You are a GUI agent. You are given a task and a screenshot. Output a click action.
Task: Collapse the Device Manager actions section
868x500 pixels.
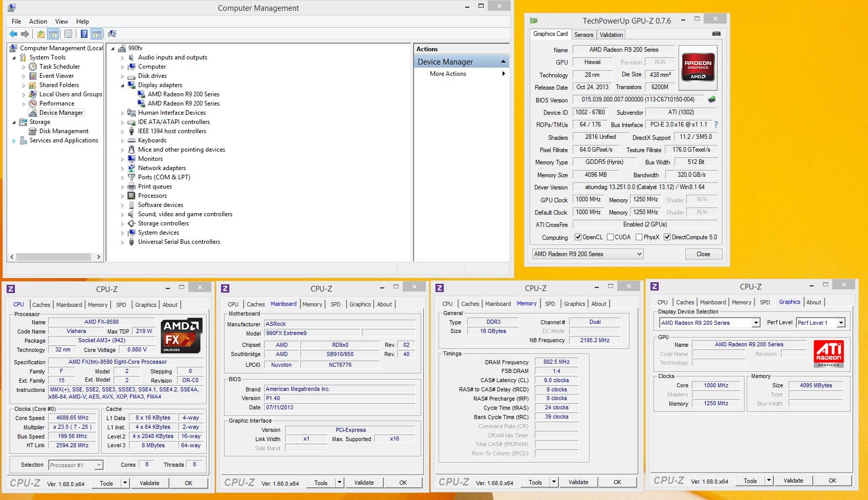[x=503, y=61]
